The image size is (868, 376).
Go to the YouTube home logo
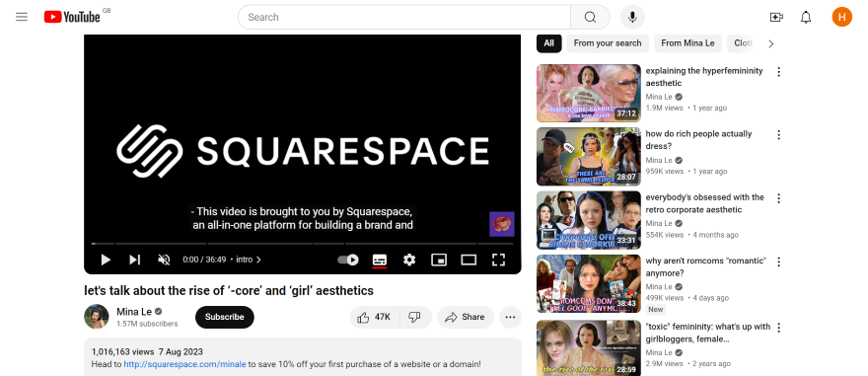72,17
